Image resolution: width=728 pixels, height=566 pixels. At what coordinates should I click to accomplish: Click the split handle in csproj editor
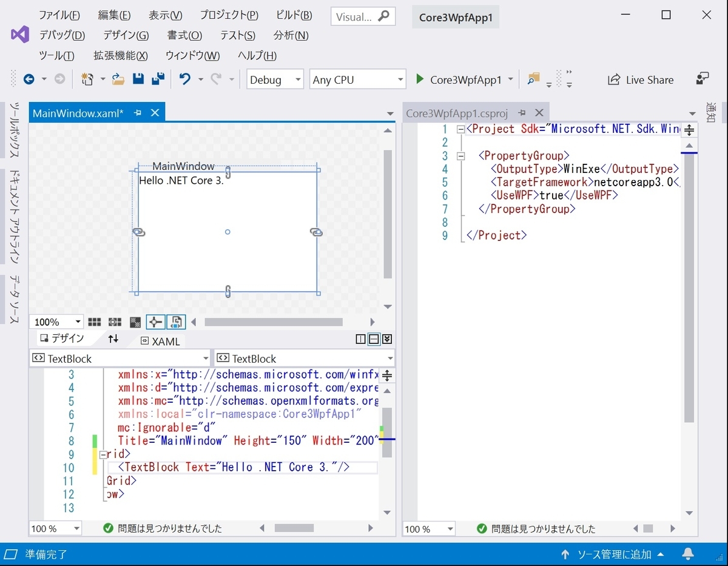coord(689,130)
